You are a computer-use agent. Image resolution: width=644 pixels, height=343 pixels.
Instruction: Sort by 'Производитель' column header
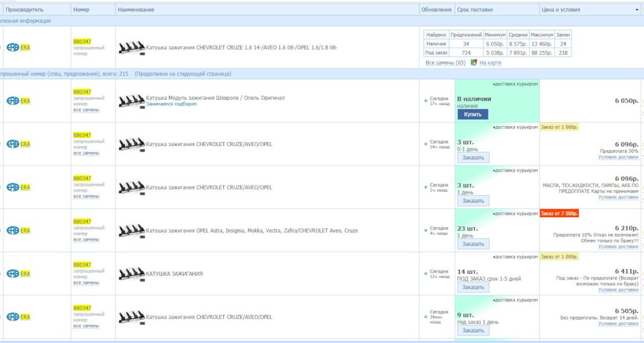[24, 9]
